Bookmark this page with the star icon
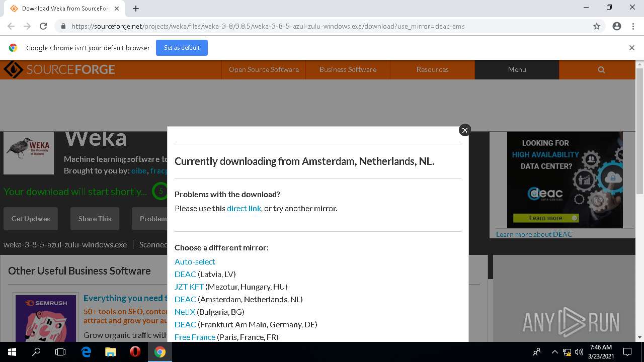This screenshot has width=644, height=362. (597, 26)
